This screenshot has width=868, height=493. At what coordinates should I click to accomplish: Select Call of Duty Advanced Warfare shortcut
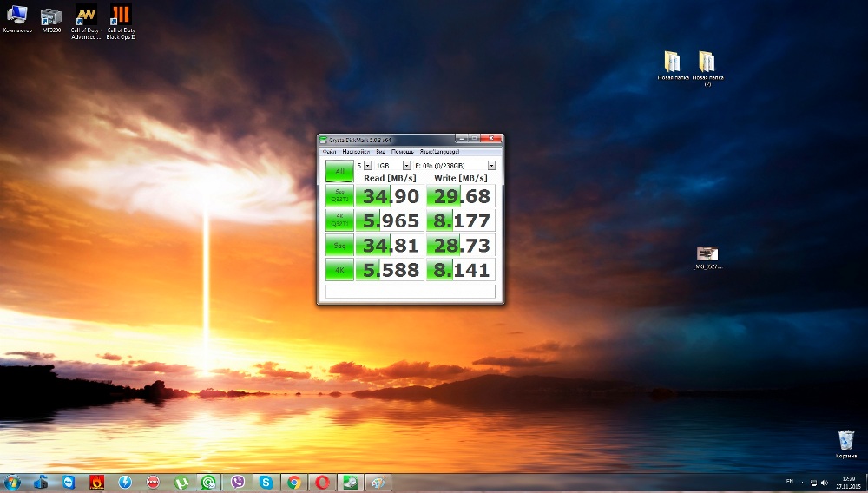(x=86, y=22)
